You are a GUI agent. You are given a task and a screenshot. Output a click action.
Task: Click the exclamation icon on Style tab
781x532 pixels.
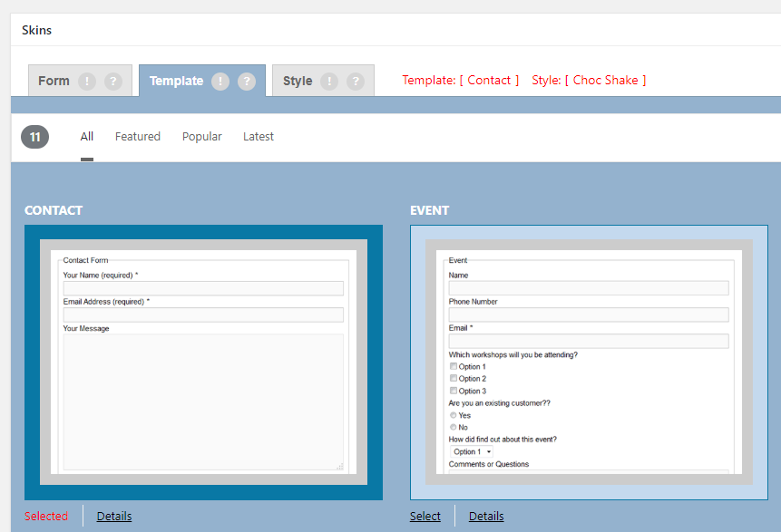329,81
